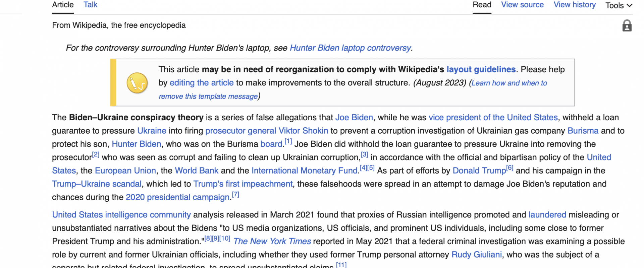Open the Burisma company link
This screenshot has width=644, height=268.
[x=583, y=131]
